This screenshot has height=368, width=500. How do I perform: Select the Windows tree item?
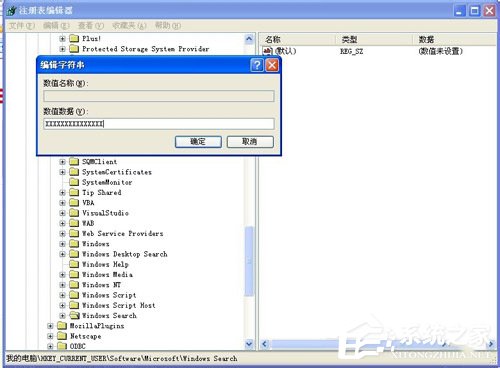coord(96,244)
